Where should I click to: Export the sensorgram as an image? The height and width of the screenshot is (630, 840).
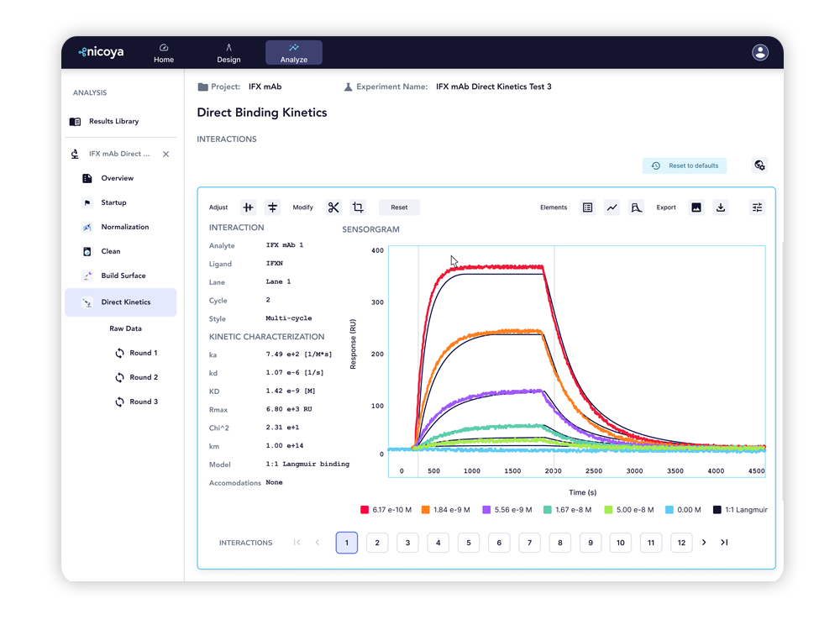point(696,207)
